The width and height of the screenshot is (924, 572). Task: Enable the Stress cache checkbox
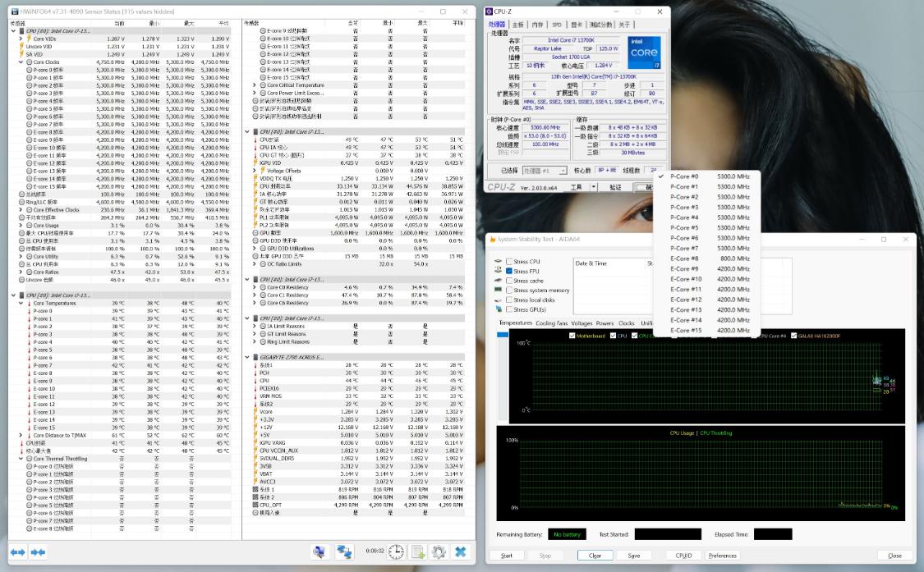[508, 281]
